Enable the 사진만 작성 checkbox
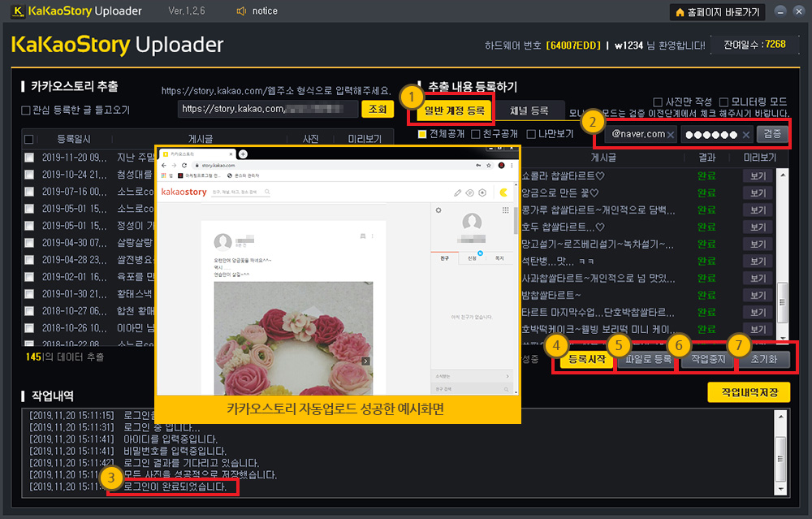Image resolution: width=812 pixels, height=519 pixels. click(659, 102)
